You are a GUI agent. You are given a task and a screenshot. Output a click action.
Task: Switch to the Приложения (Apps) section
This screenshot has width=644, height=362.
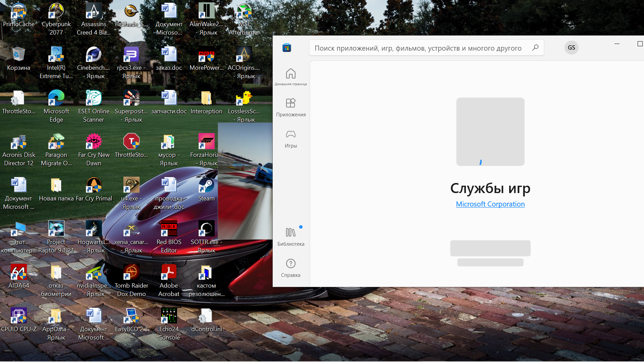290,107
